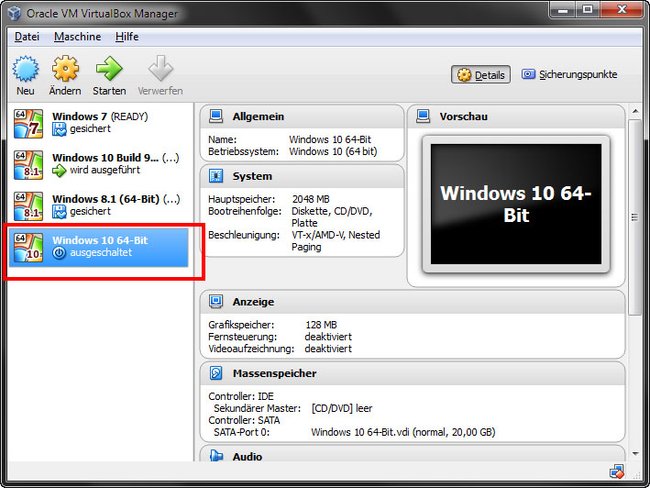
Task: Click the Bootreihenfolge label
Action: [245, 211]
